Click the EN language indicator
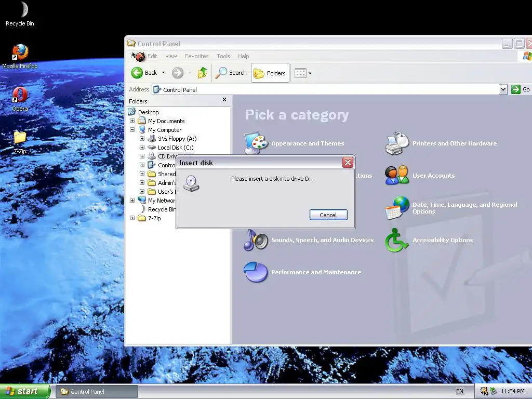This screenshot has height=399, width=532. coord(459,391)
